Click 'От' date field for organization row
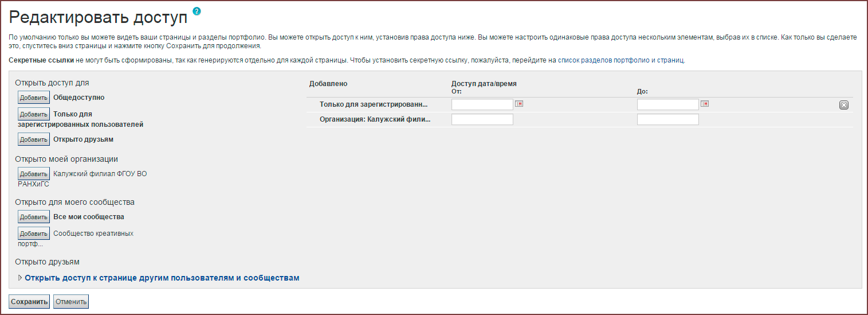This screenshot has width=868, height=315. point(482,119)
